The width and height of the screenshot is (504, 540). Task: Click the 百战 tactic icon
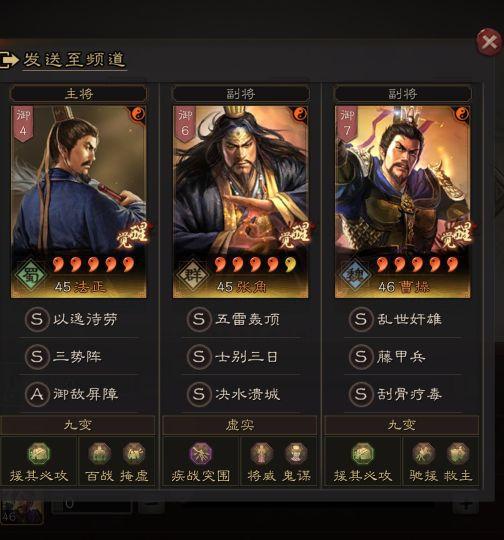[x=99, y=454]
